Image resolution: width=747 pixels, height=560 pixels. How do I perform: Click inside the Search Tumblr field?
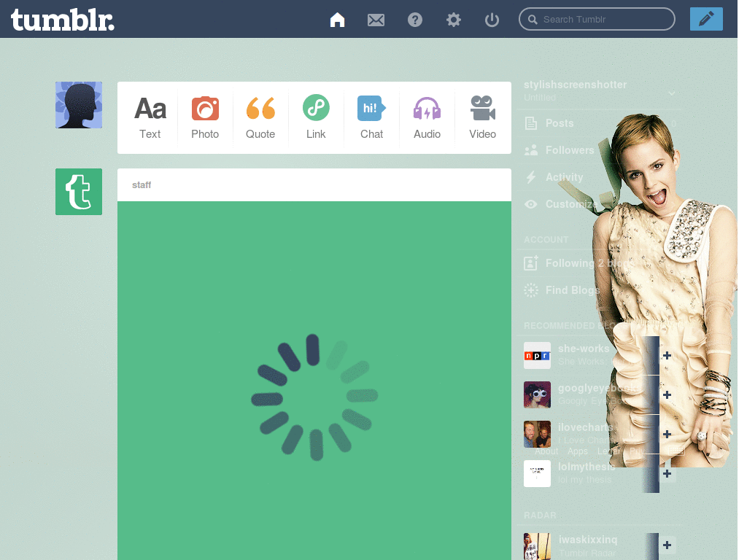coord(597,19)
